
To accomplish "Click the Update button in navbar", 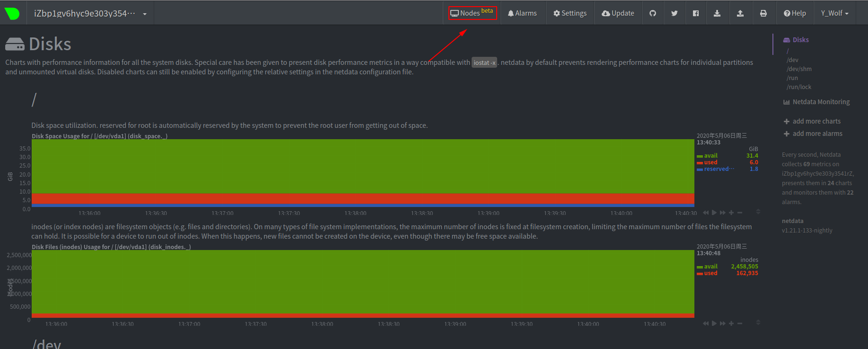I will (618, 13).
